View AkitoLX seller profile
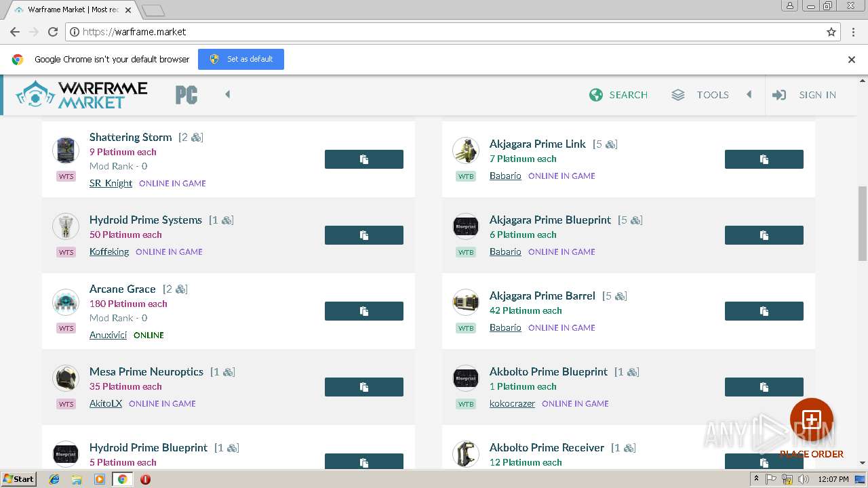This screenshot has width=868, height=488. [106, 403]
